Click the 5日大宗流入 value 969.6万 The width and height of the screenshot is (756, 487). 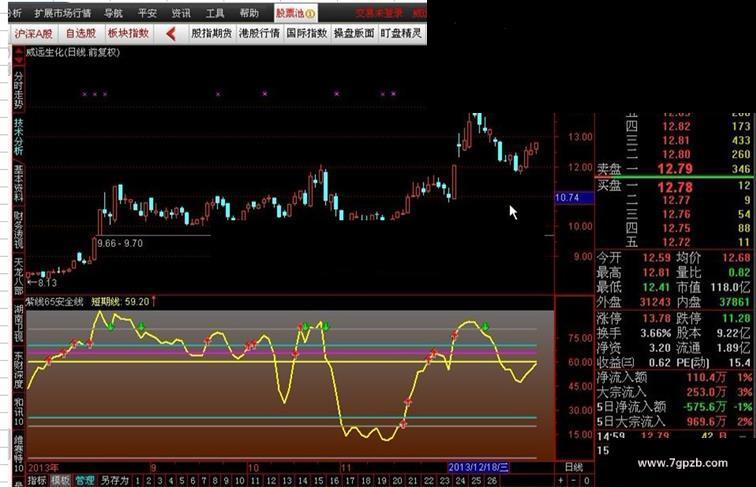tap(706, 421)
